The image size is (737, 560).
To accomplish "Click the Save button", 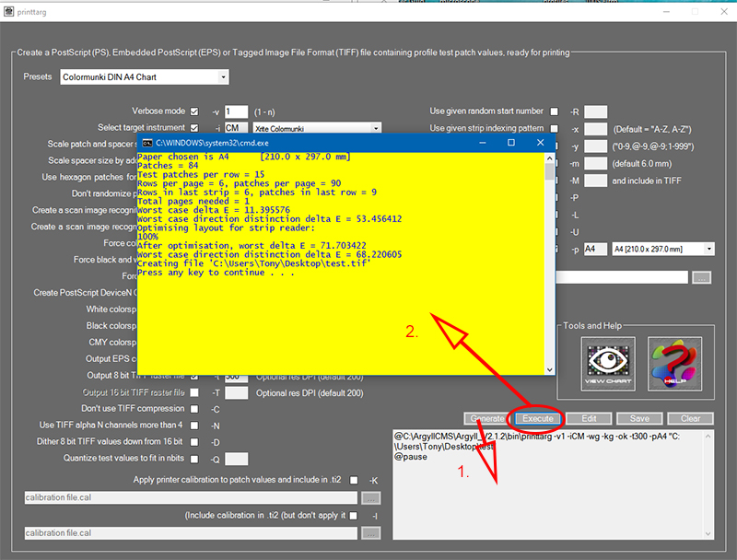I will click(x=638, y=418).
